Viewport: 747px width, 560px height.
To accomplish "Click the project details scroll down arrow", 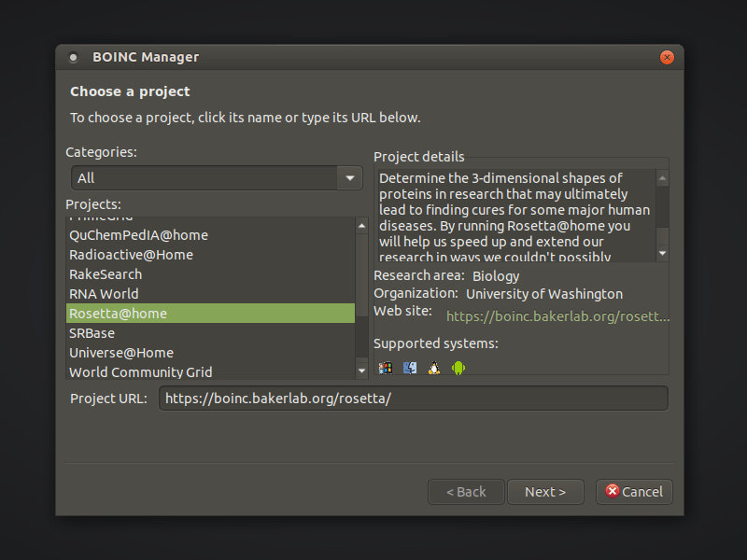I will pos(662,253).
